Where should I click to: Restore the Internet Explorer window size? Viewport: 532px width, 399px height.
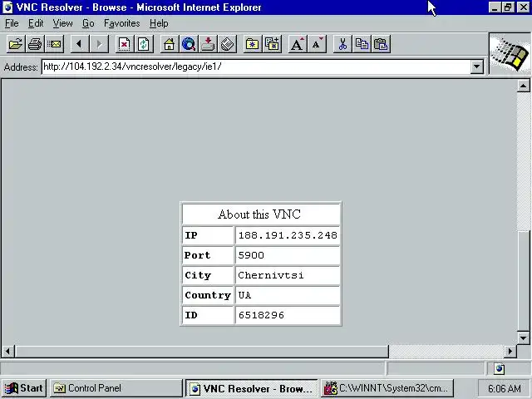(508, 7)
